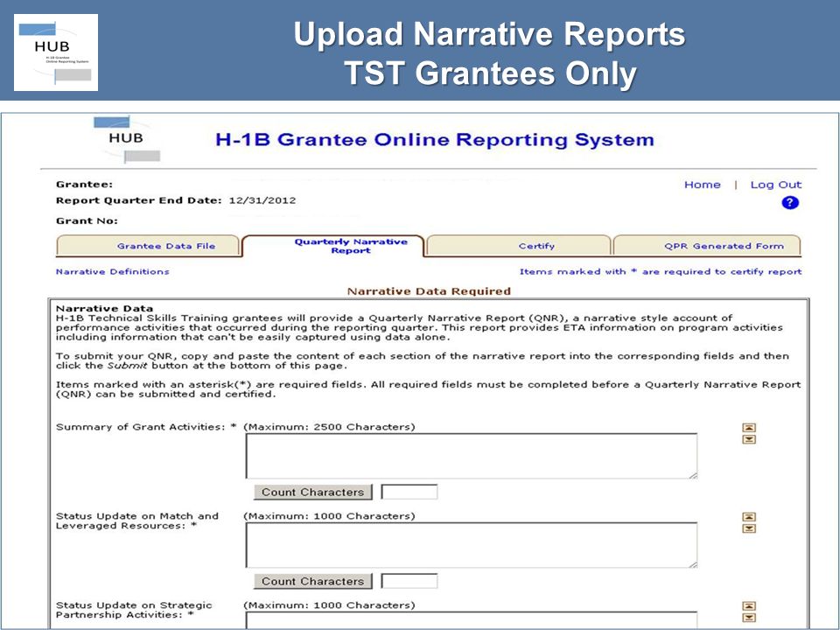Click the 'Report Quarter End Date:' label
Image resolution: width=840 pixels, height=630 pixels.
tap(139, 200)
